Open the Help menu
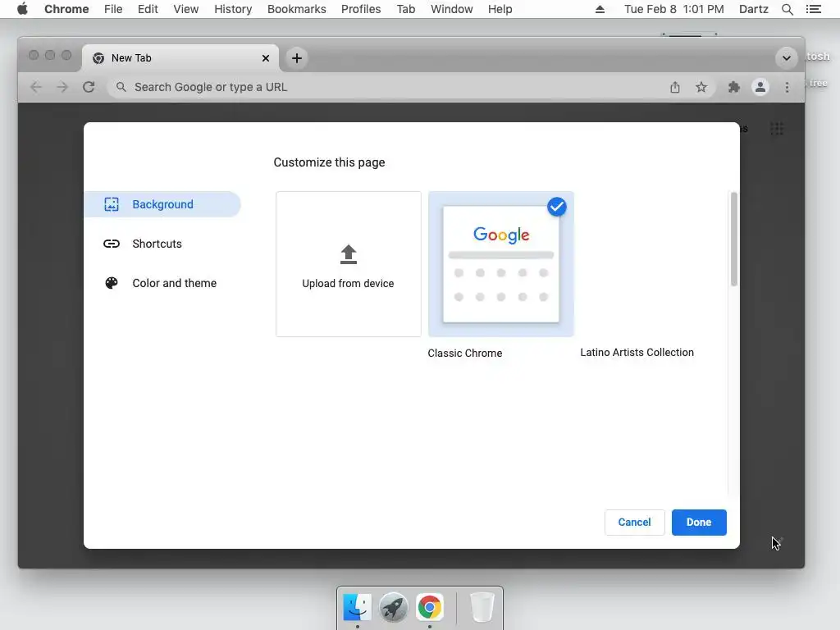 [x=500, y=9]
